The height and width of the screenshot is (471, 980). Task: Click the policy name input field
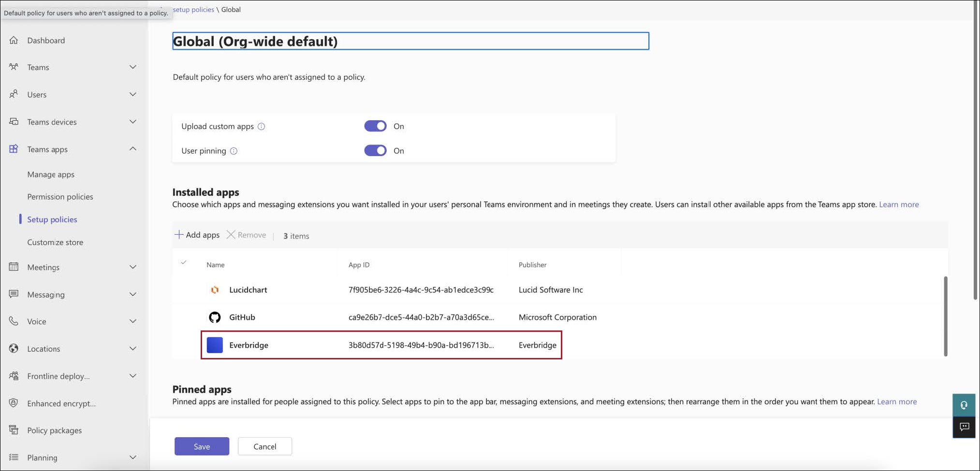[410, 41]
